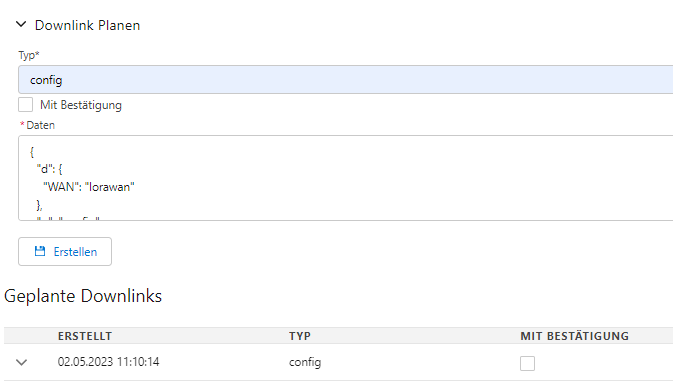Click the Erstellen button
Screen dimensions: 673x383
65,252
